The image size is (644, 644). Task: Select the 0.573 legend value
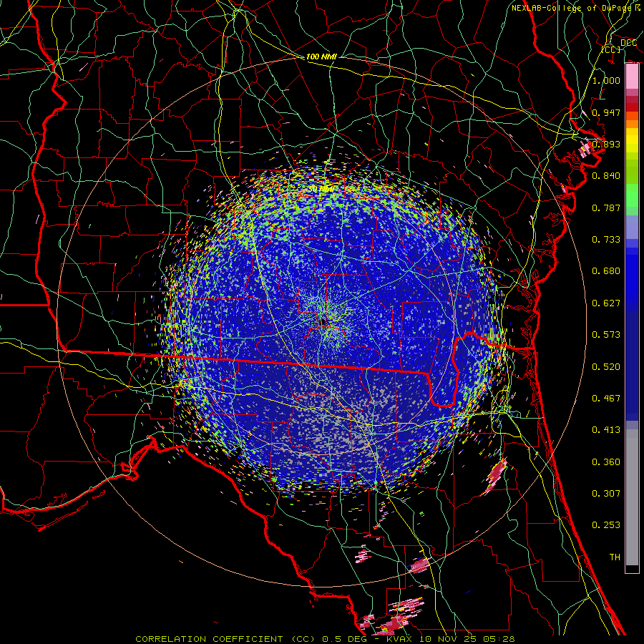click(x=606, y=334)
